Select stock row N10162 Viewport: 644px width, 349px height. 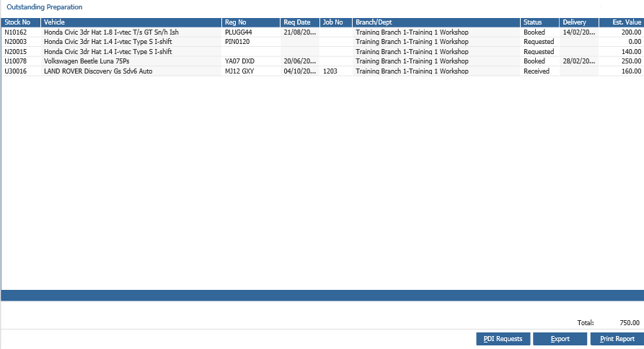coord(322,32)
